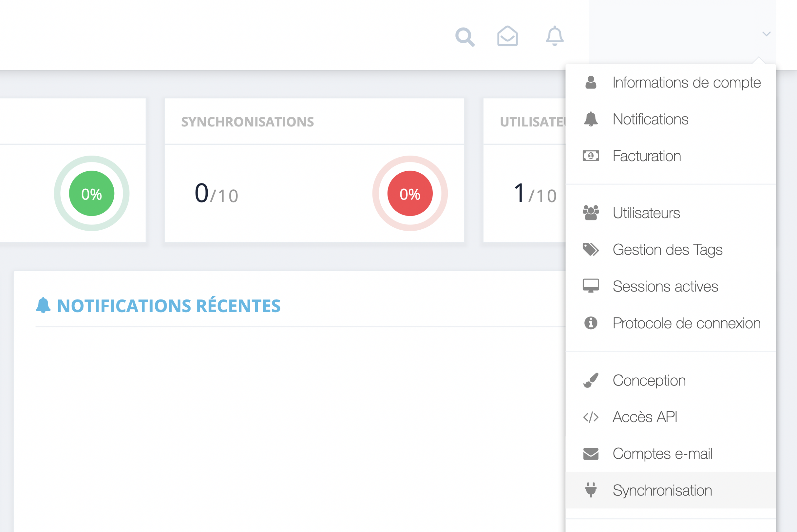Click the SYNCHRONISATIONS card title
Screen dimensions: 797x532
pos(247,122)
